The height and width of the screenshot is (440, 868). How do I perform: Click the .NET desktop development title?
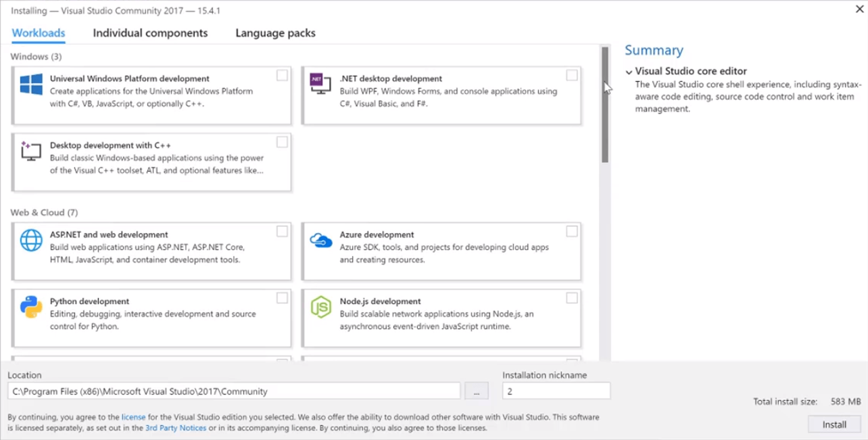click(x=391, y=78)
